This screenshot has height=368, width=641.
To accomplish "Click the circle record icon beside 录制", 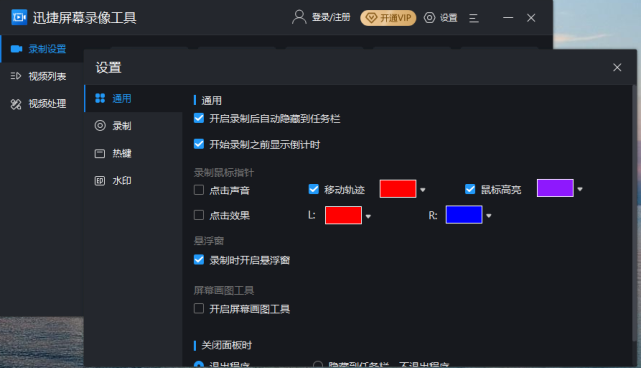I will tap(100, 126).
